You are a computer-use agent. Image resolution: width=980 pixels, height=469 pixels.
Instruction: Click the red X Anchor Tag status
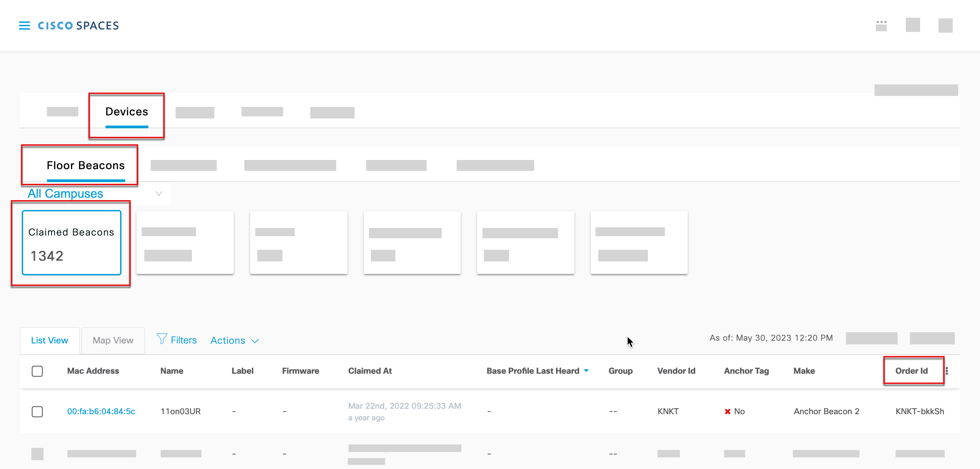[728, 411]
